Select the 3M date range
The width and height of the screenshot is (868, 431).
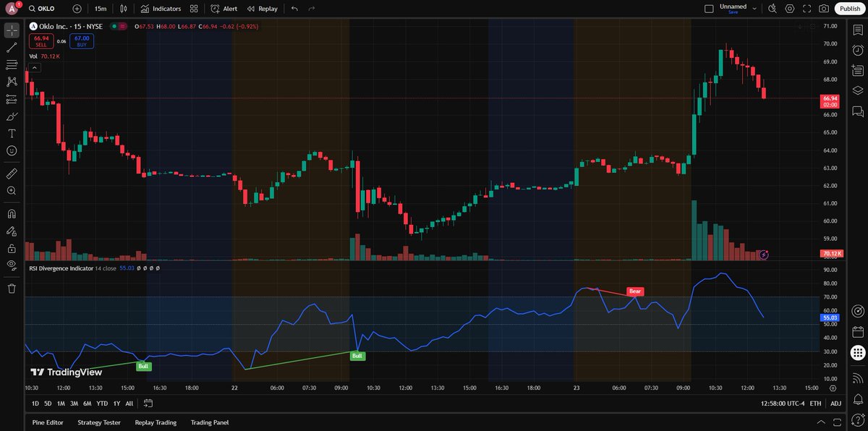click(74, 404)
